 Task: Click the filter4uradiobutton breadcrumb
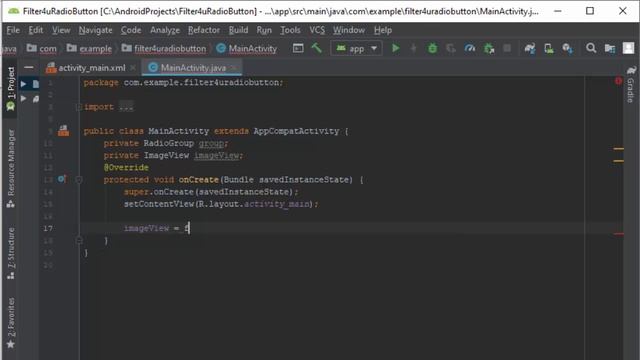164,49
